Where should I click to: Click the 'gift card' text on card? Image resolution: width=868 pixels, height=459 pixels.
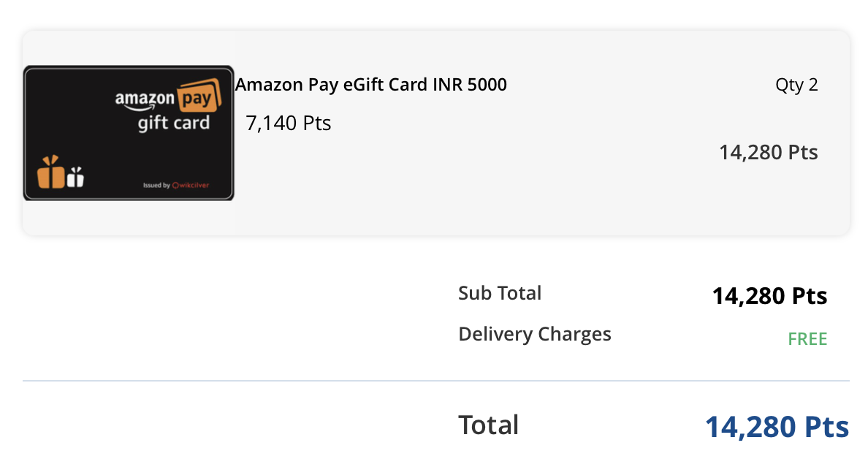pos(174,123)
